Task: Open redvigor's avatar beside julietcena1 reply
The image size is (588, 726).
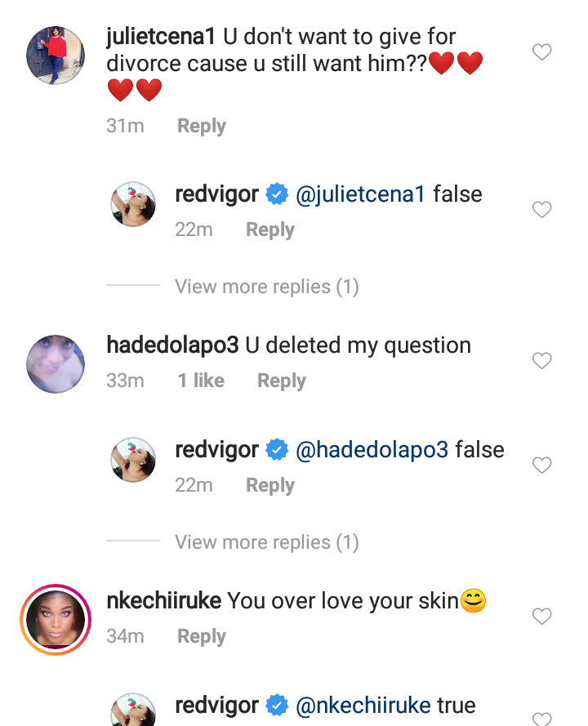Action: [133, 205]
